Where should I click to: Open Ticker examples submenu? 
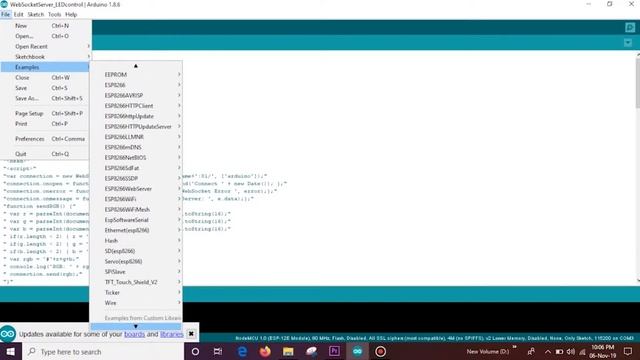tap(136, 293)
